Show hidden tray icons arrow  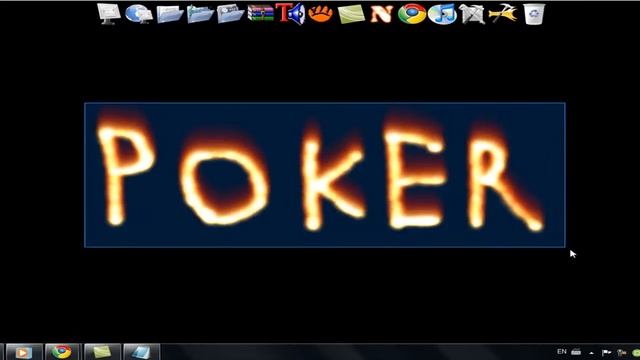click(x=591, y=353)
